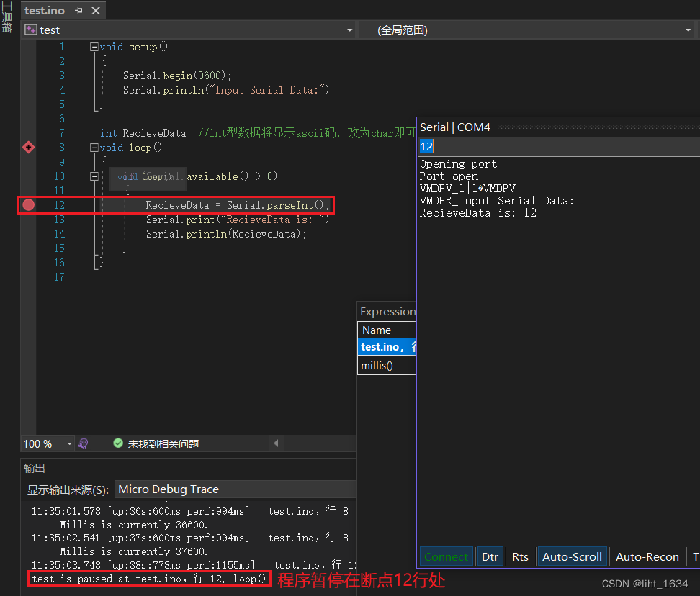Viewport: 700px width, 596px height.
Task: Click the purple debug health icon near 100%
Action: 83,443
